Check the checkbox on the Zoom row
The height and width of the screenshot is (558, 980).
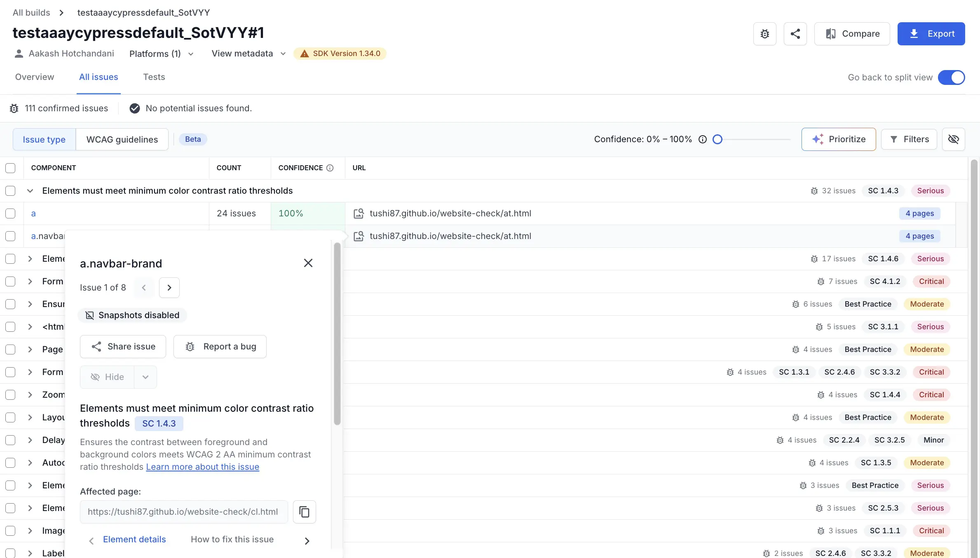(x=10, y=395)
